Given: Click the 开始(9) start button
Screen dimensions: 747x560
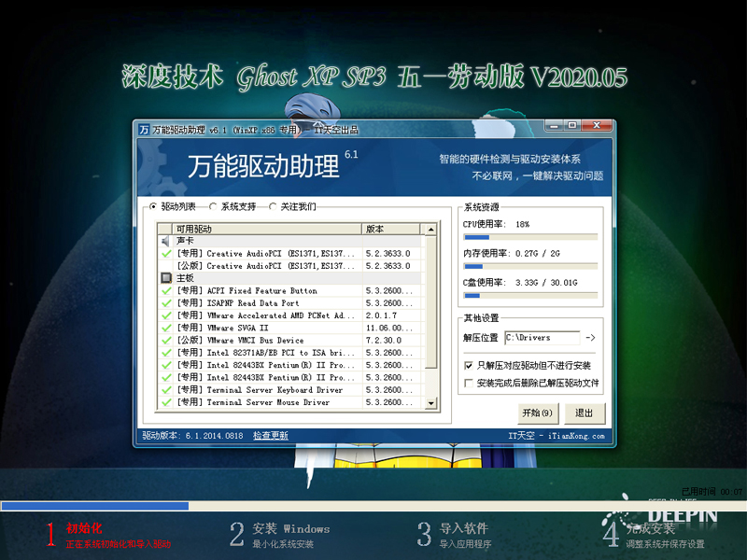Looking at the screenshot, I should (538, 413).
